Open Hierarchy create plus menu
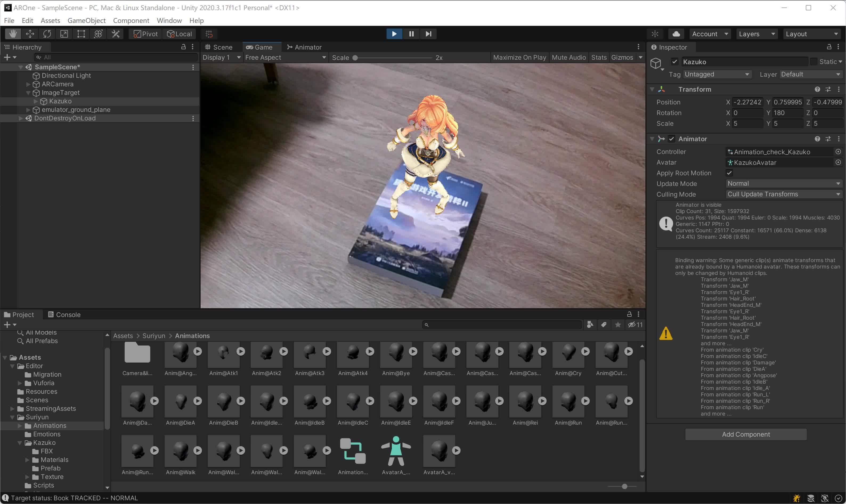This screenshot has width=846, height=504. (10, 57)
